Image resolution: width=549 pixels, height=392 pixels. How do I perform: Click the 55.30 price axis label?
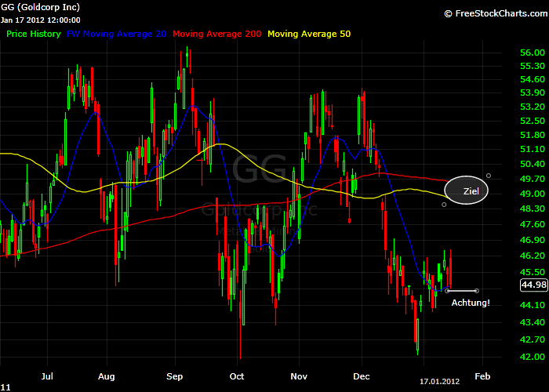[533, 66]
